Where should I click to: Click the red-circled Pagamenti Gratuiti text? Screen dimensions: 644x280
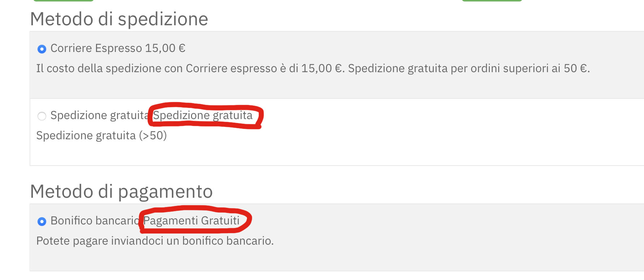(x=191, y=220)
